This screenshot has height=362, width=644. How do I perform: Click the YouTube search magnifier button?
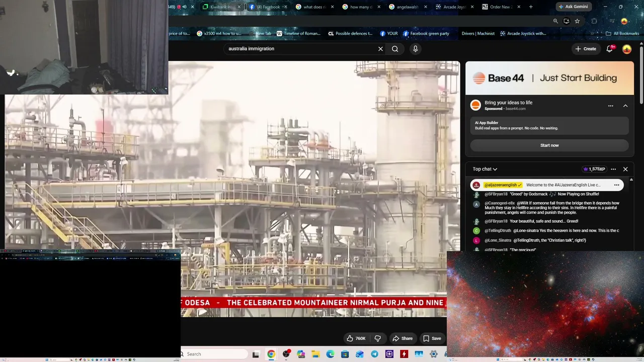tap(395, 49)
